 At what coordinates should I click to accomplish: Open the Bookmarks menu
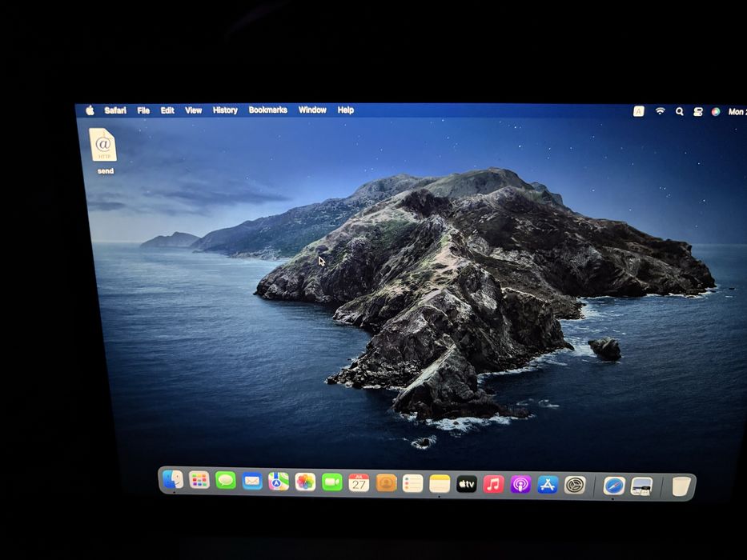[x=267, y=110]
